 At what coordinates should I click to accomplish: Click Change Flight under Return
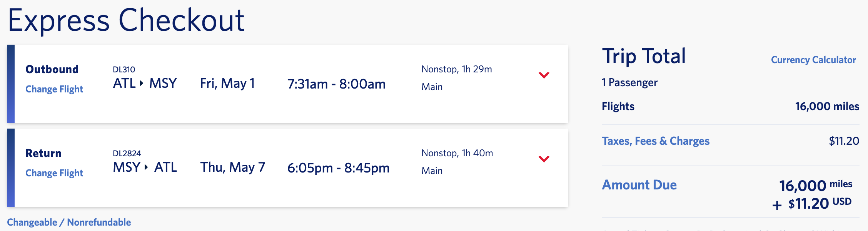click(x=54, y=173)
